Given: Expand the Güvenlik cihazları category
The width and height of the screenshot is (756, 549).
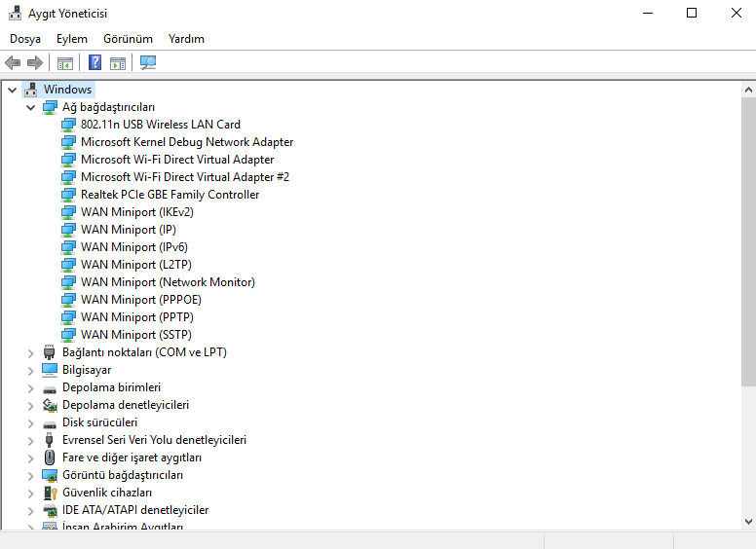Looking at the screenshot, I should 31,494.
